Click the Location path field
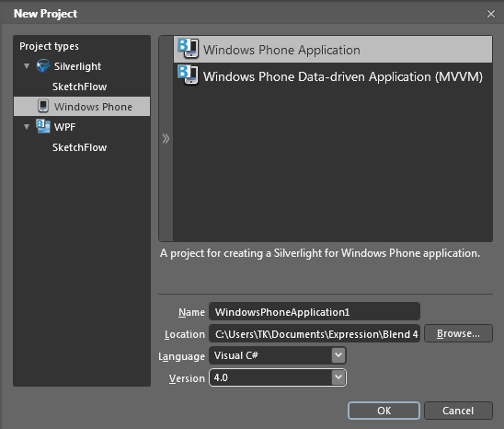Screen dimensions: 504x429 315,334
